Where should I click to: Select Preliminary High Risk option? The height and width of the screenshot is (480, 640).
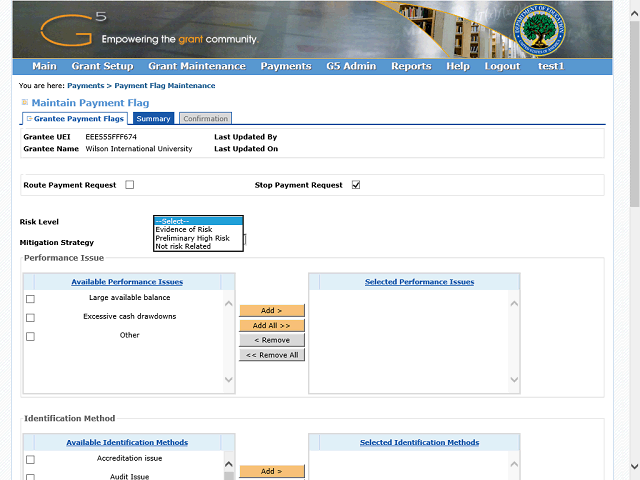tap(192, 238)
